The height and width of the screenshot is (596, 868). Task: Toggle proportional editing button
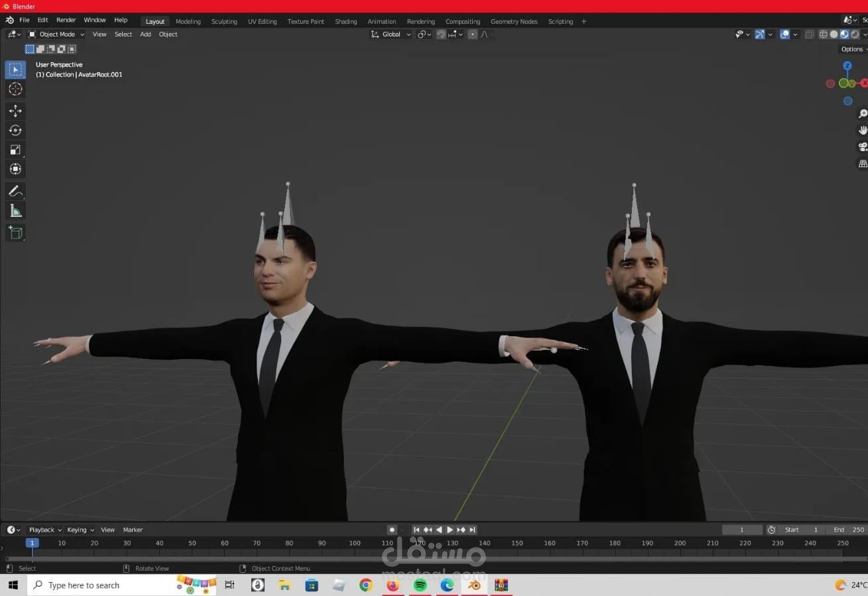coord(472,34)
